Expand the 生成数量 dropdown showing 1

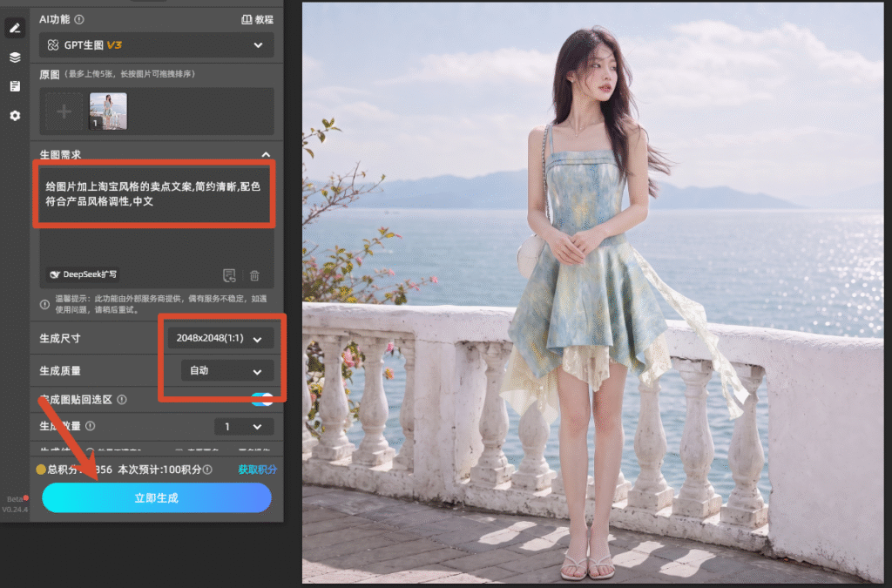tap(244, 427)
